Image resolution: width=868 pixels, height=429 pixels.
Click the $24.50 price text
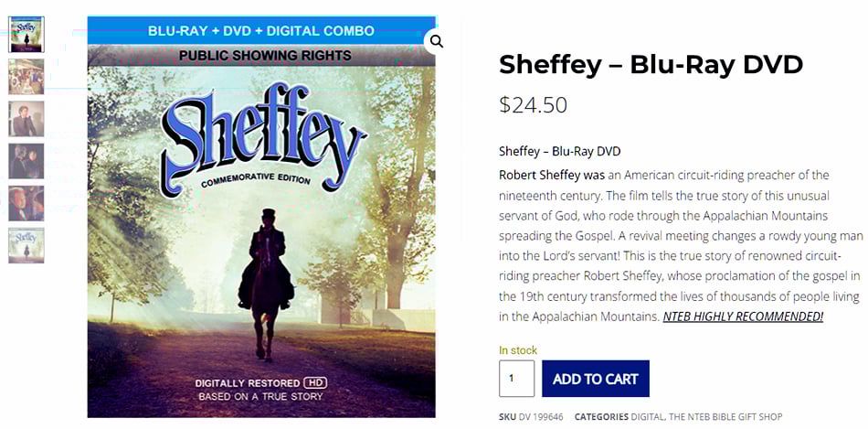point(533,105)
